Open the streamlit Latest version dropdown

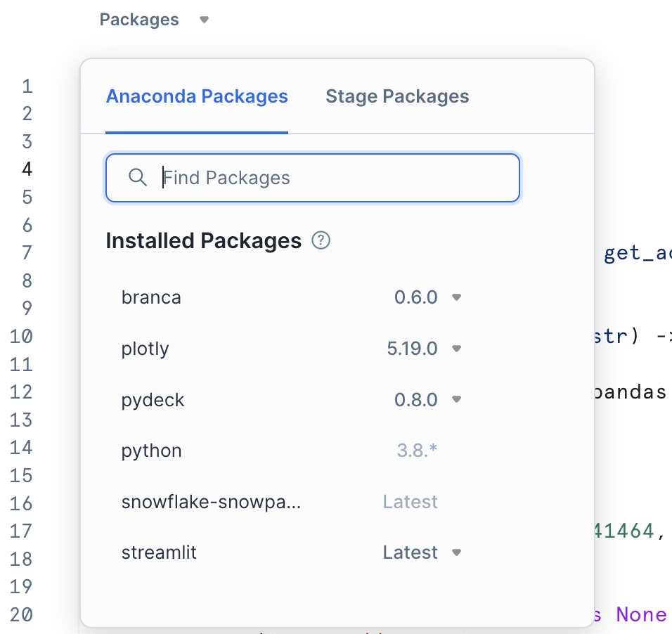coord(455,552)
